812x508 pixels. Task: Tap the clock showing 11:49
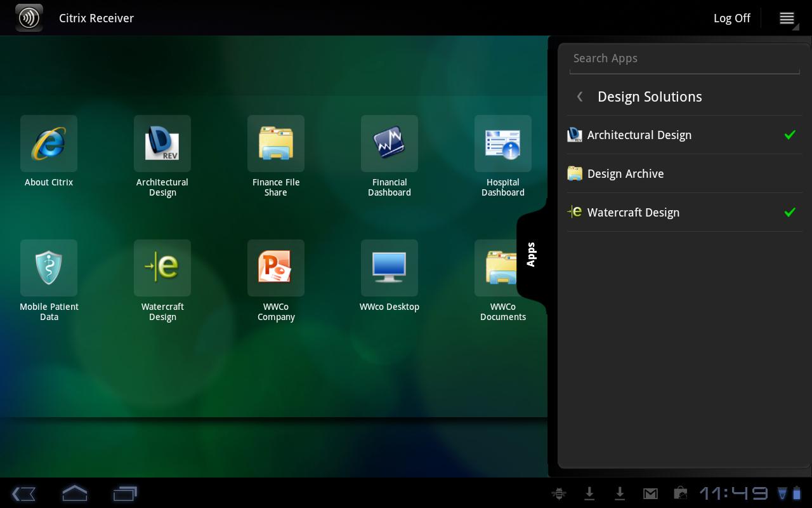(x=733, y=493)
